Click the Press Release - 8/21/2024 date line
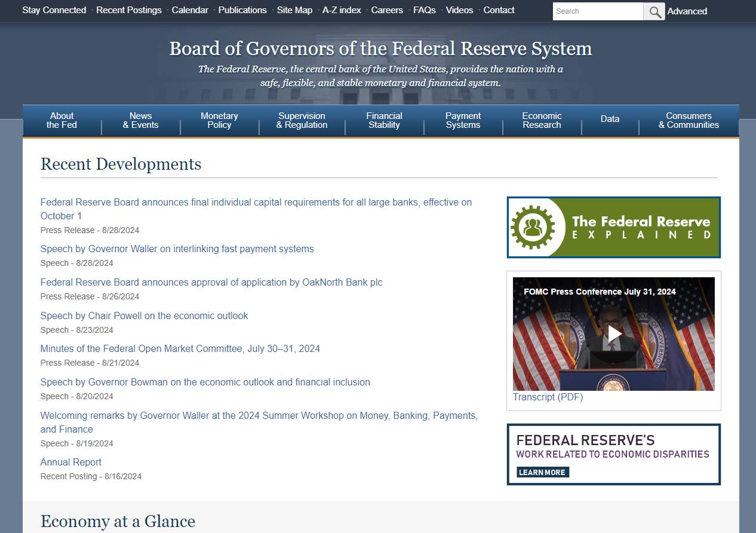 [x=90, y=363]
